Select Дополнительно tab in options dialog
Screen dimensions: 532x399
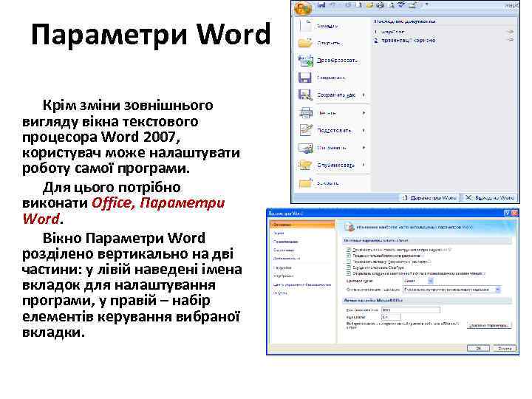click(x=287, y=259)
